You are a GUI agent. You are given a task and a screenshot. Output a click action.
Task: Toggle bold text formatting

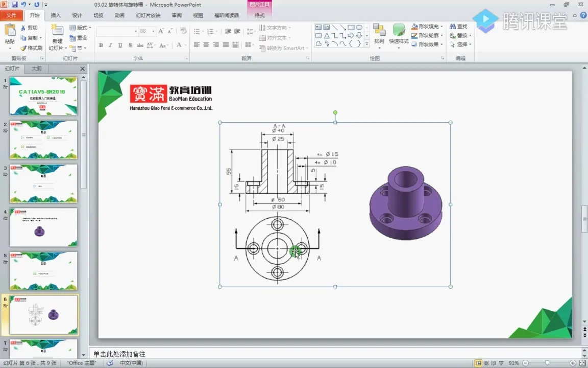(101, 45)
